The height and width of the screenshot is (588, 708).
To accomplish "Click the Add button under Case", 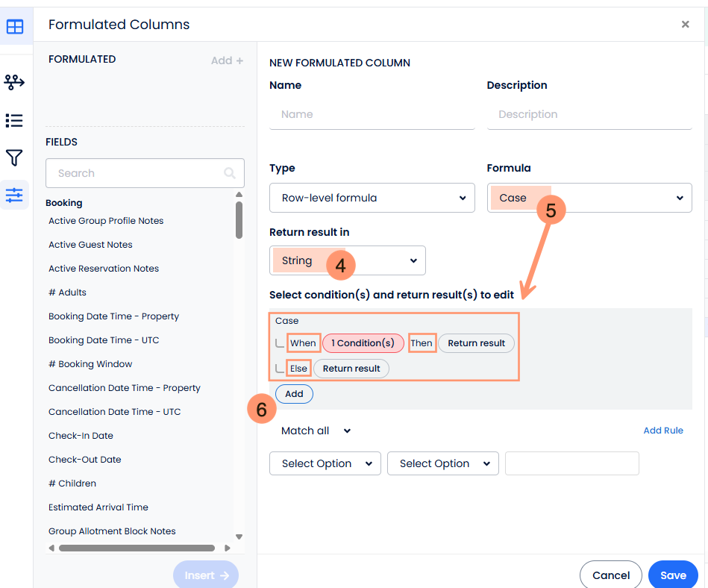I will pyautogui.click(x=294, y=394).
